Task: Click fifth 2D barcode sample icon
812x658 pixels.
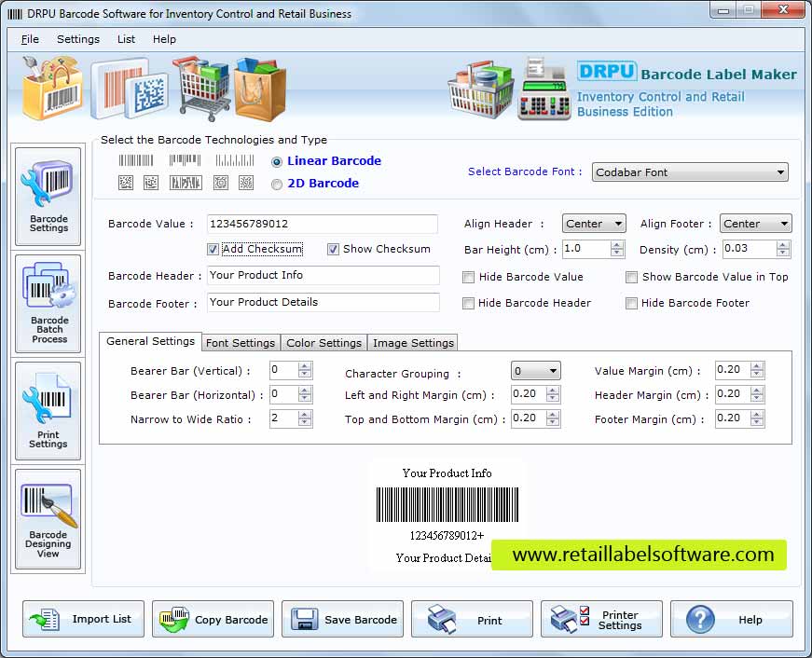Action: (246, 183)
